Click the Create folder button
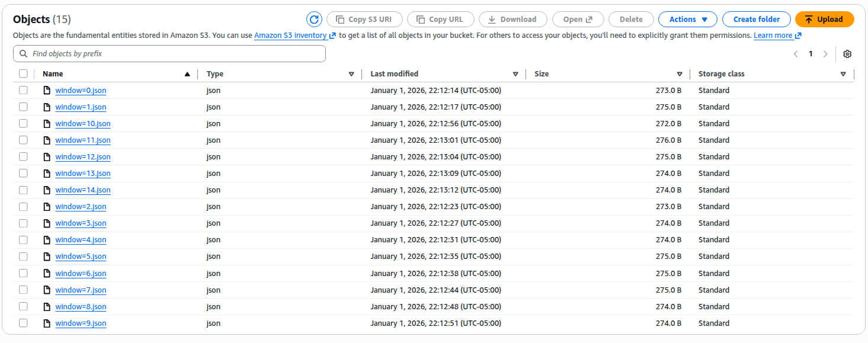 coord(756,19)
